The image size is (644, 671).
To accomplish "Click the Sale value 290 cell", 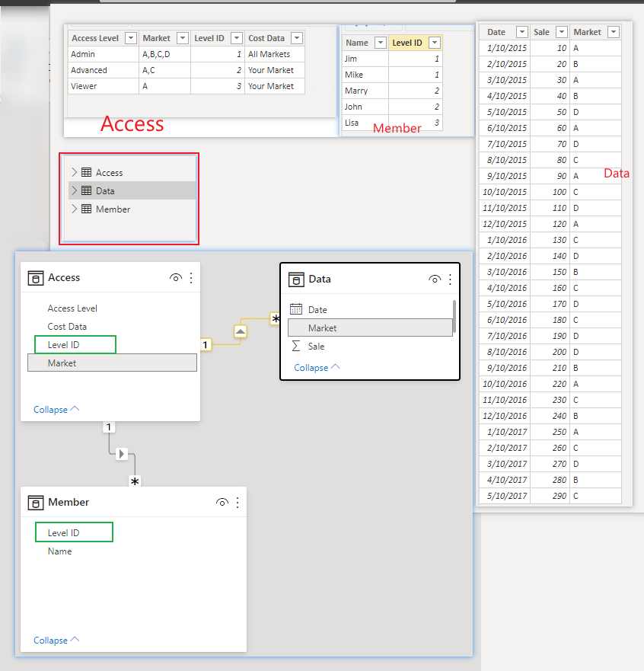I will pos(550,496).
